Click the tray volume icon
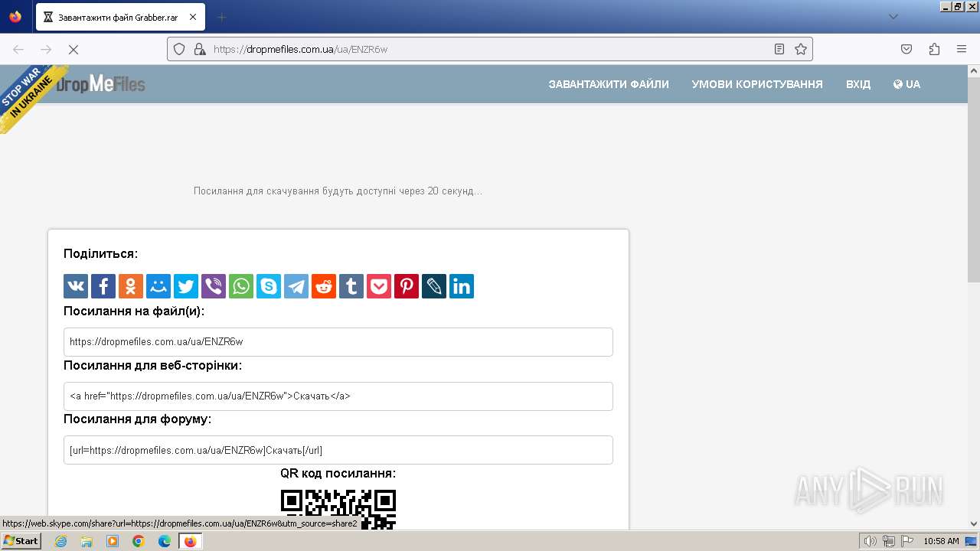980x551 pixels. [x=870, y=541]
